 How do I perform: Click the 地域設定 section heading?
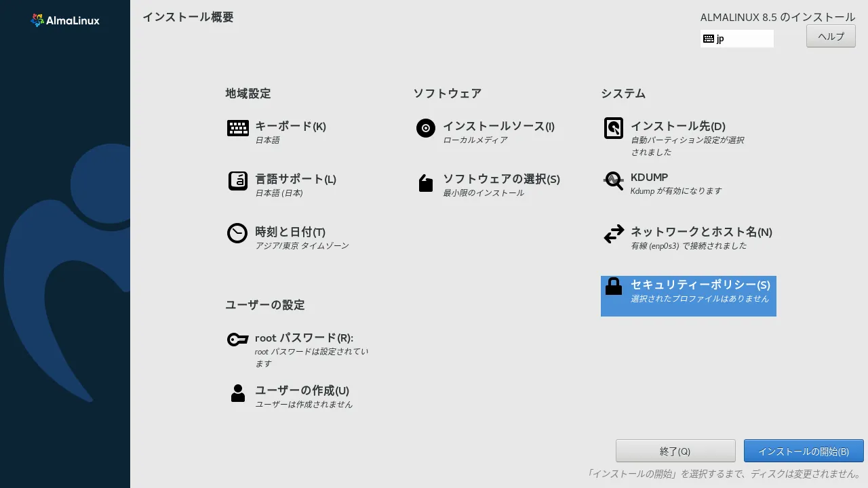pos(248,94)
